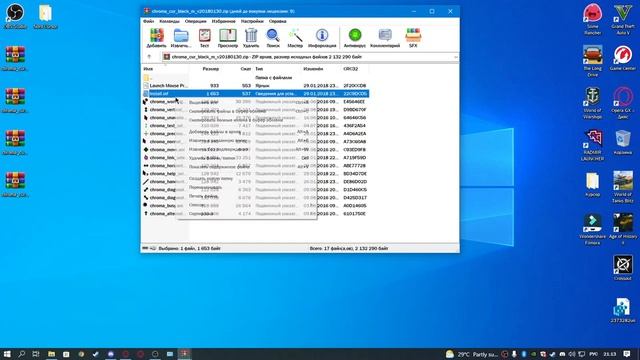Image resolution: width=640 pixels, height=360 pixels.
Task: Open World of Warships desktop shortcut
Action: pos(592,103)
